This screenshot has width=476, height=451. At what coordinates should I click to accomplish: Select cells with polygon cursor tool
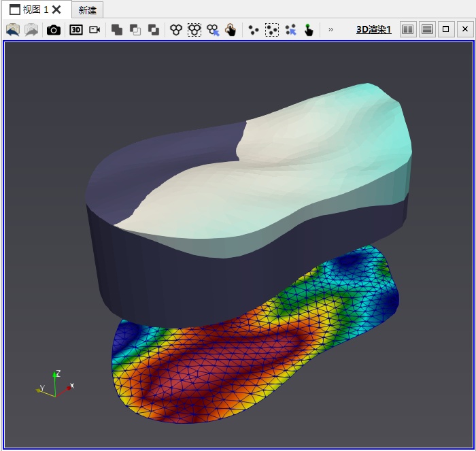coord(213,30)
